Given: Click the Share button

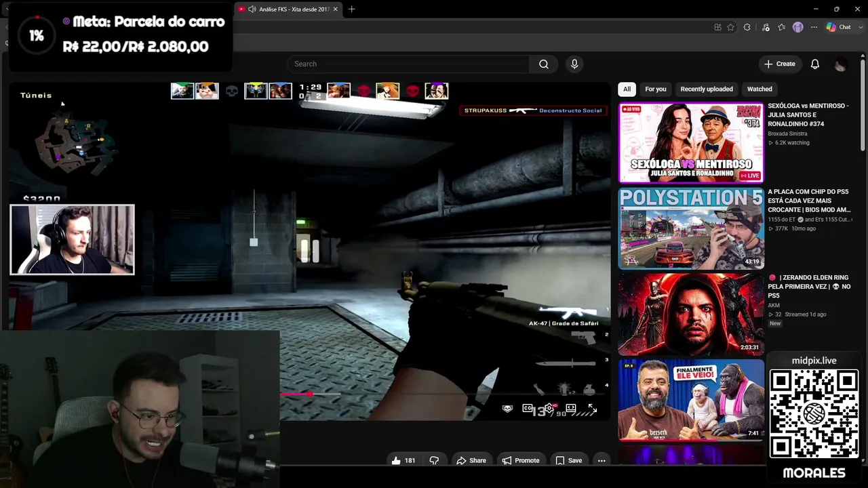Looking at the screenshot, I should pyautogui.click(x=471, y=460).
